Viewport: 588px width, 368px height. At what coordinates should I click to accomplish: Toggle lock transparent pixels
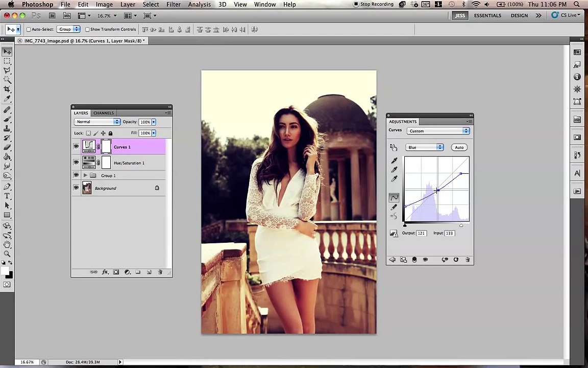click(88, 133)
